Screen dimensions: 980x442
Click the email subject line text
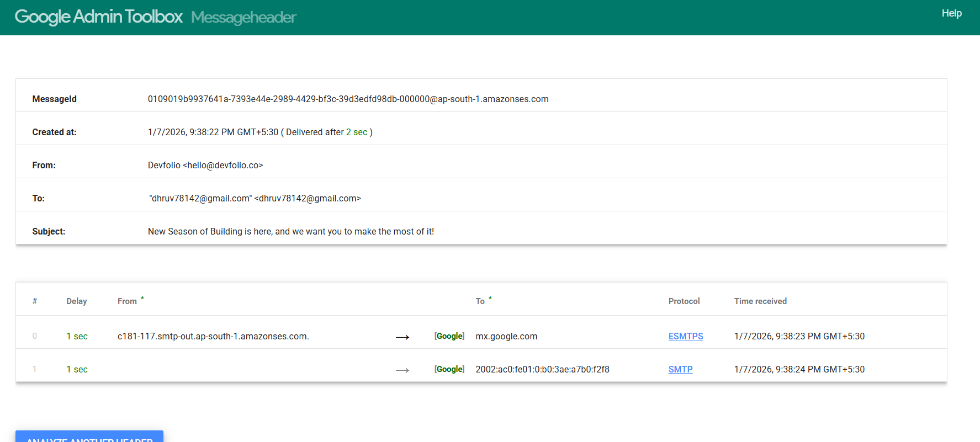tap(290, 232)
